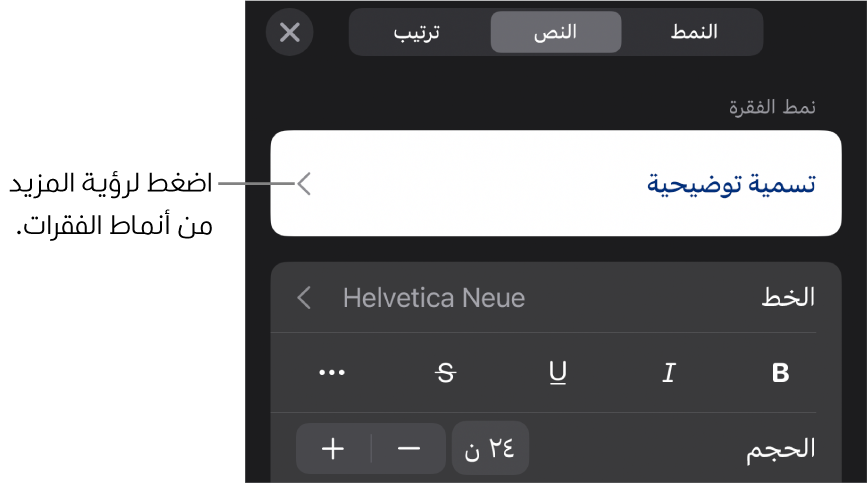The width and height of the screenshot is (867, 484).
Task: Expand paragraph style chevron arrow
Action: pyautogui.click(x=305, y=184)
